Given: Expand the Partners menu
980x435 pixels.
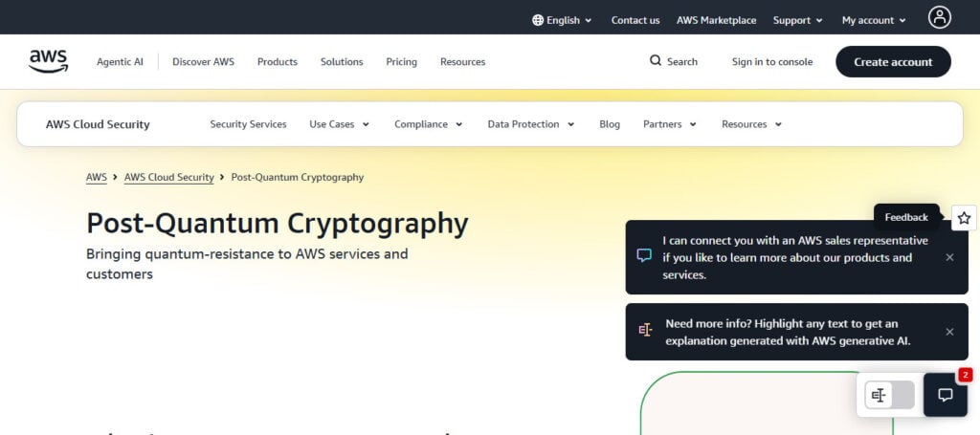Looking at the screenshot, I should coord(669,124).
